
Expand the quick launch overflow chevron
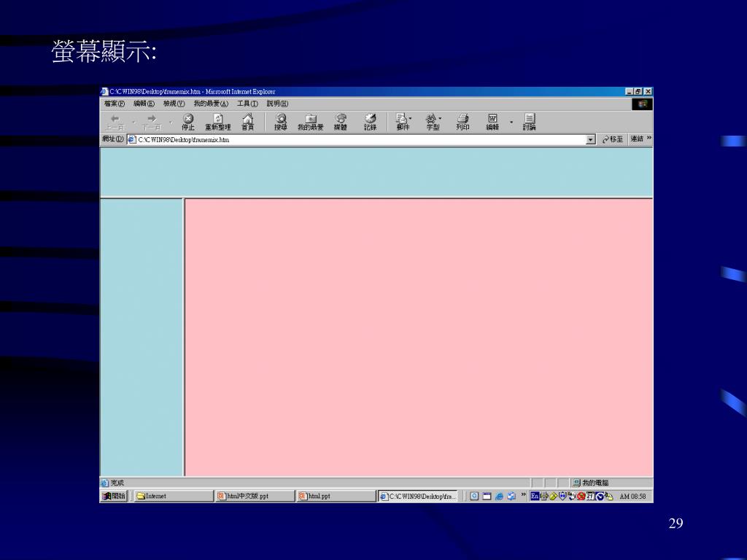pos(523,495)
